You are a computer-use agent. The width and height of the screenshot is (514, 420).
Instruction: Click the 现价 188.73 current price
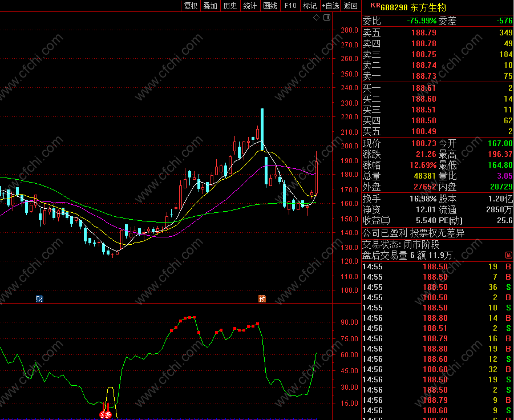point(424,143)
